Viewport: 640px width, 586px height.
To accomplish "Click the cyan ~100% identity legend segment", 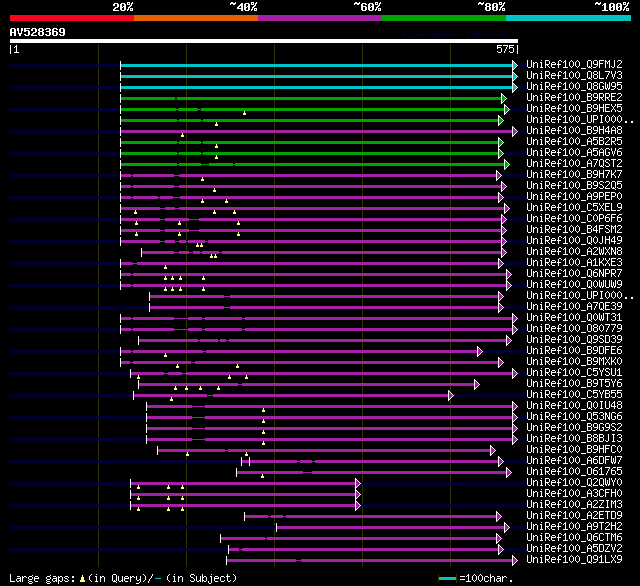I will coord(568,18).
